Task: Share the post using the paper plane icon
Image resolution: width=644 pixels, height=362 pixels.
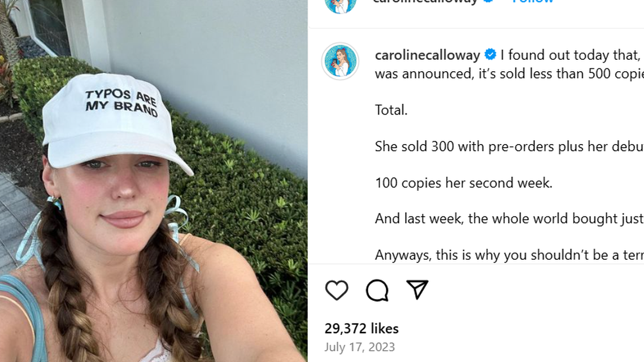Action: pos(416,289)
